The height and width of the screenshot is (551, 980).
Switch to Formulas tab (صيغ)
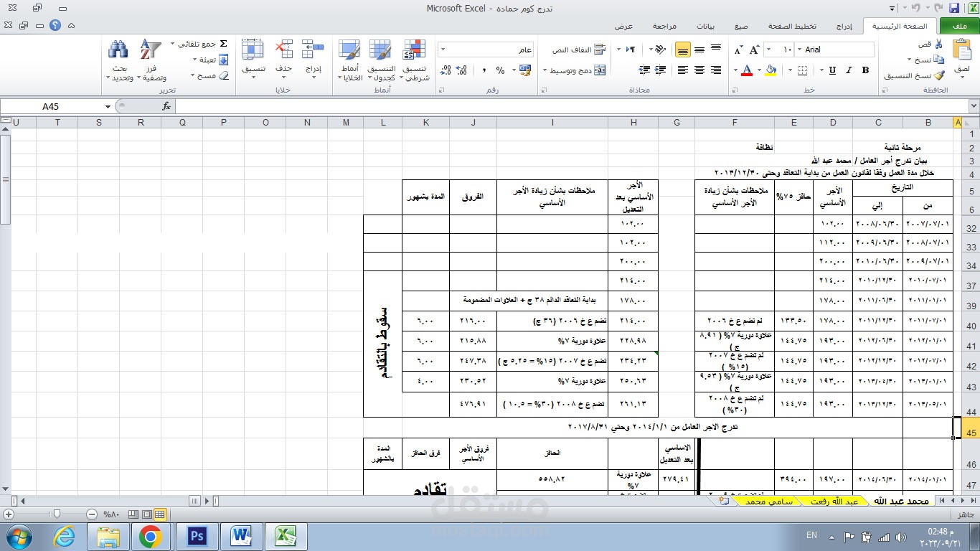tap(741, 26)
